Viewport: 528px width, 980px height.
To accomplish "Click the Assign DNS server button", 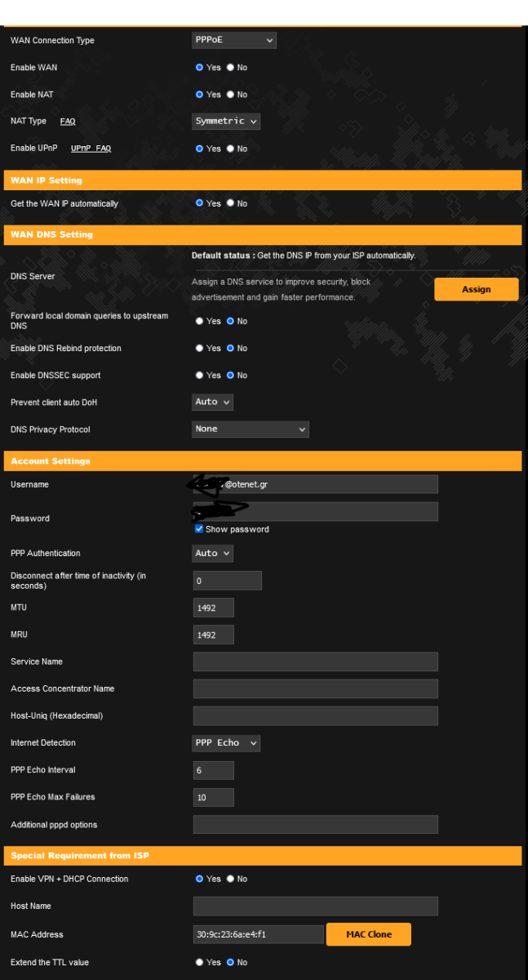I will 476,289.
